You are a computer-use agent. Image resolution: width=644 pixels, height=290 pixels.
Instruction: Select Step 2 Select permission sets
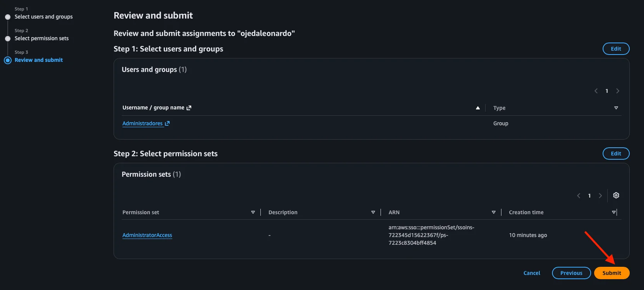coord(42,38)
